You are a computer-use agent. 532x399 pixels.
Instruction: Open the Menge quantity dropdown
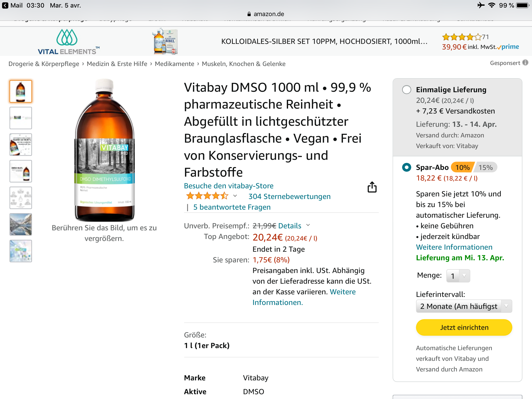point(458,276)
